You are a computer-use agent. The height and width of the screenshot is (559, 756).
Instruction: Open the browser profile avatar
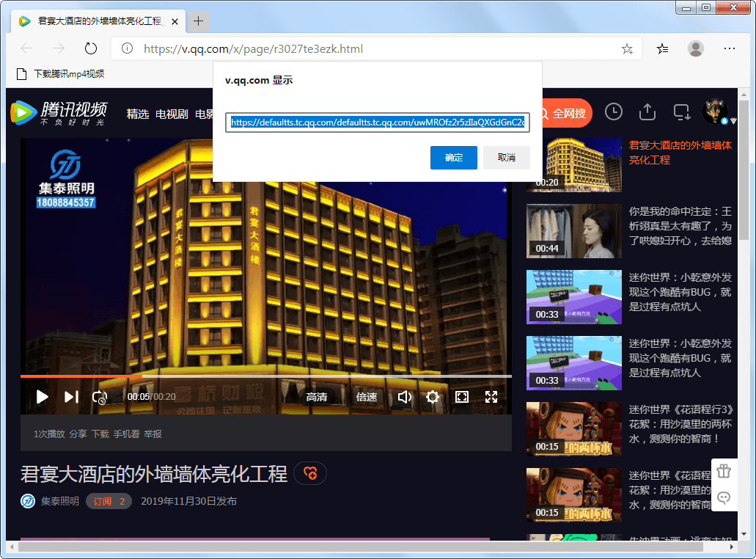(696, 48)
